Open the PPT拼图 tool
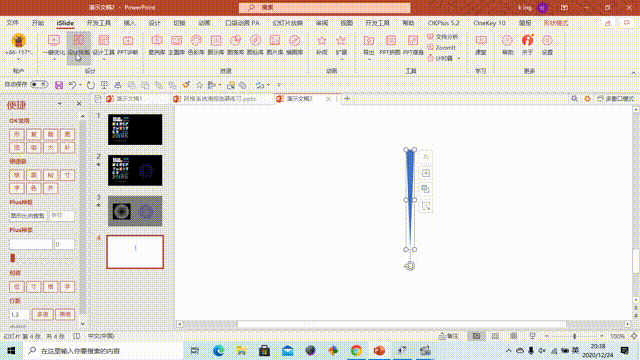 pos(390,44)
